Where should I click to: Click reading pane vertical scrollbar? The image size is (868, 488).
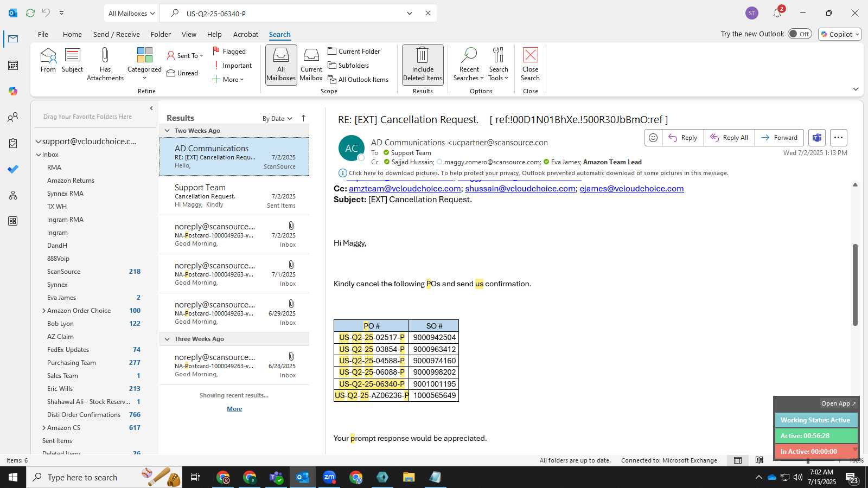855,285
